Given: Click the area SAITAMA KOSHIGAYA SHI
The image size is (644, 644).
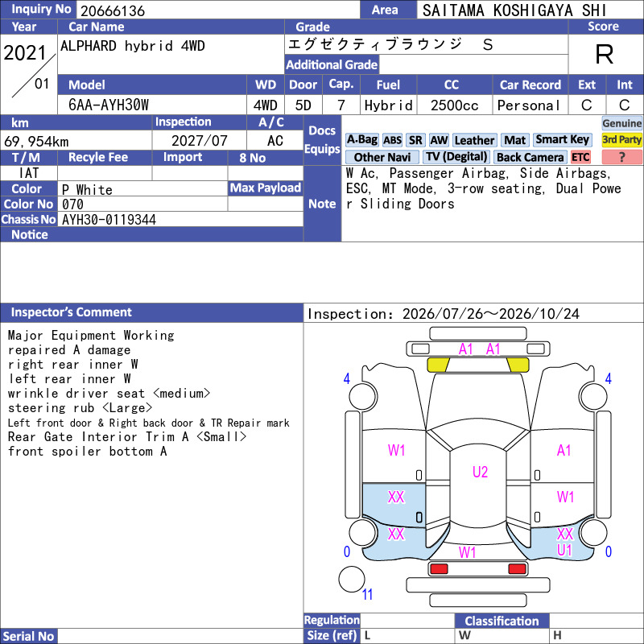Looking at the screenshot, I should [x=514, y=10].
